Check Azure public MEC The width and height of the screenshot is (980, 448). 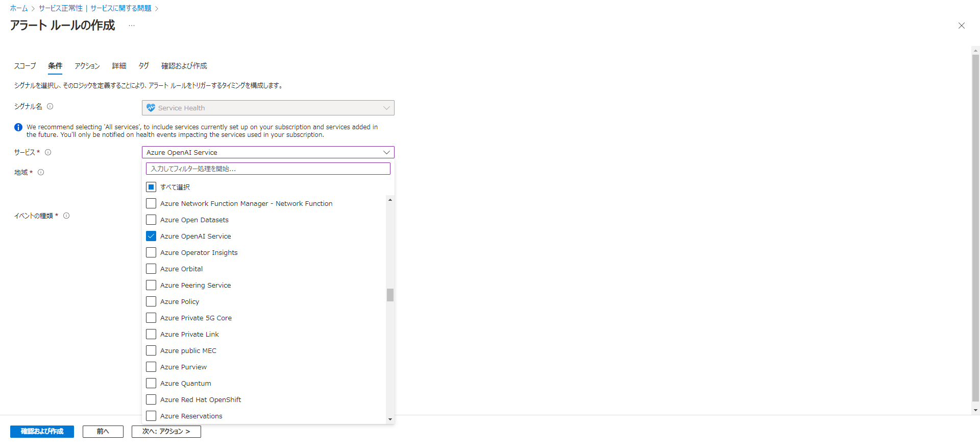[x=151, y=350]
